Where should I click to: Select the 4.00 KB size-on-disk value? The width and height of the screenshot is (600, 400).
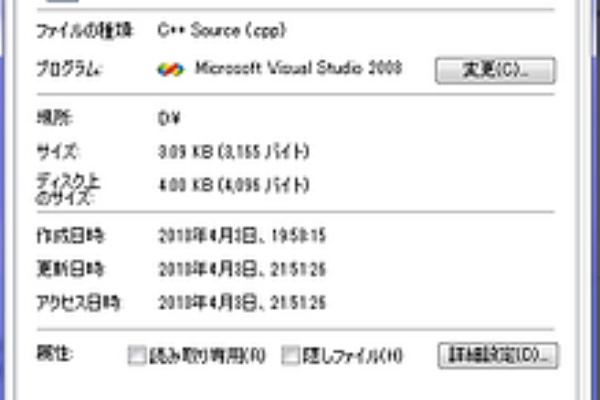pyautogui.click(x=233, y=186)
